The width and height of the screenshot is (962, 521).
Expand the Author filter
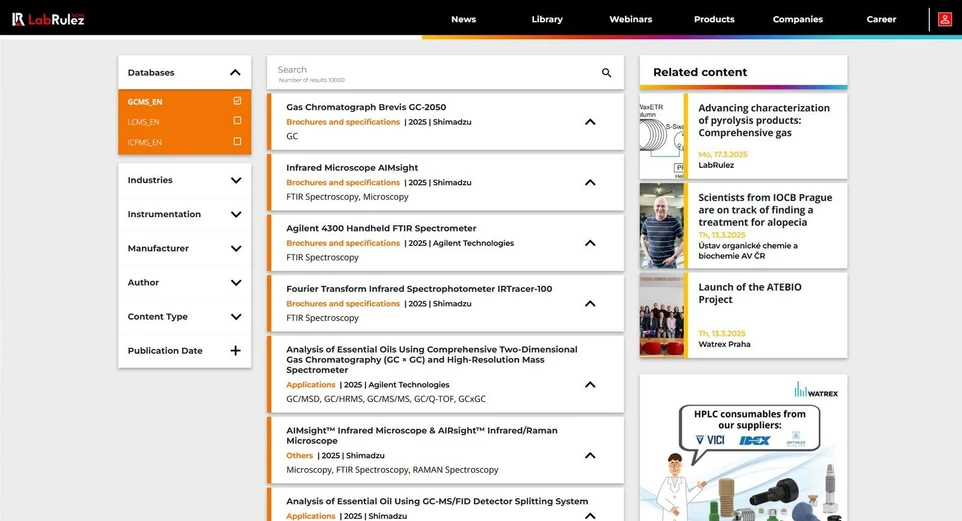[x=236, y=282]
